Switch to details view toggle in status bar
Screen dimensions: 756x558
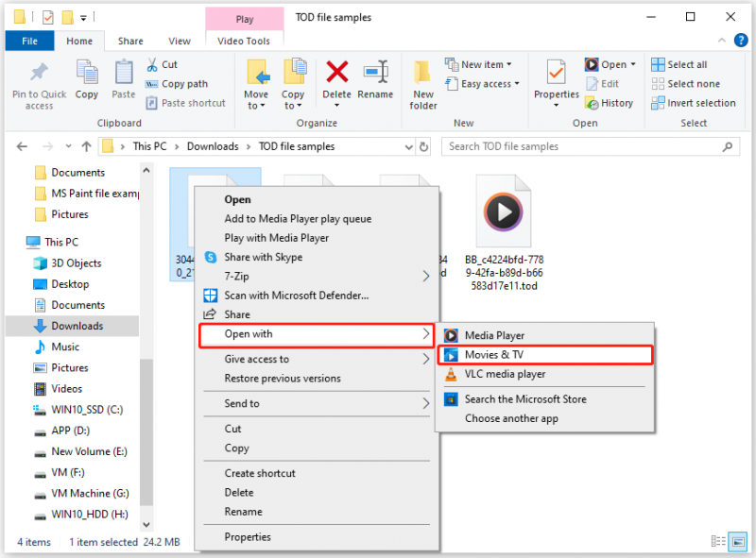click(718, 542)
